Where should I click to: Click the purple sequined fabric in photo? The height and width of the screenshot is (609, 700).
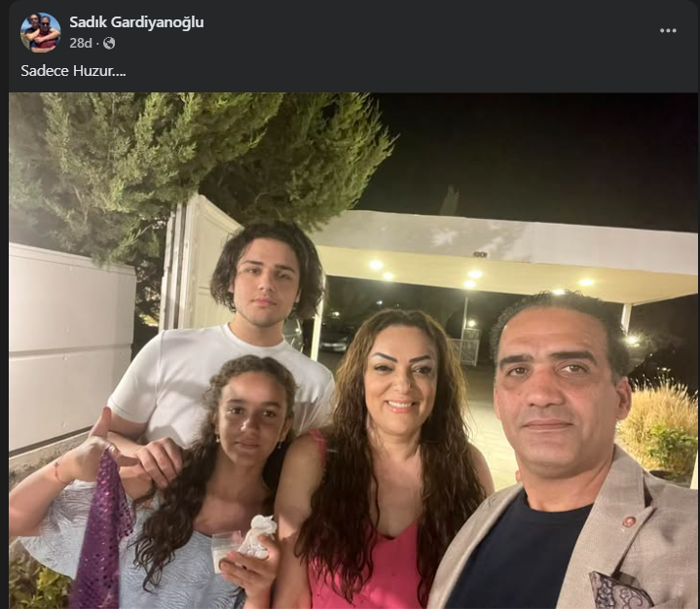tap(101, 531)
